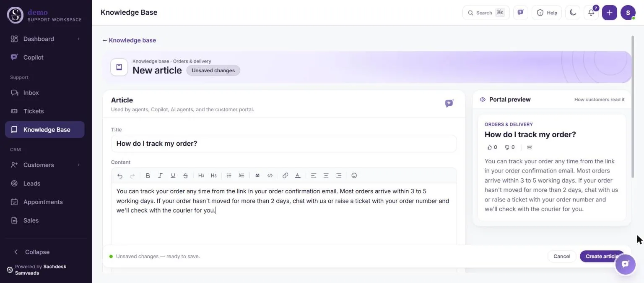Click the demo workspace logo
The image size is (644, 283).
pyautogui.click(x=15, y=15)
